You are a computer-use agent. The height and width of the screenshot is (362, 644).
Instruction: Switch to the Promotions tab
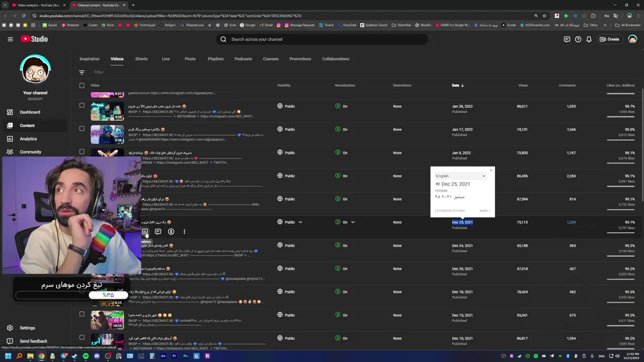[x=300, y=59]
